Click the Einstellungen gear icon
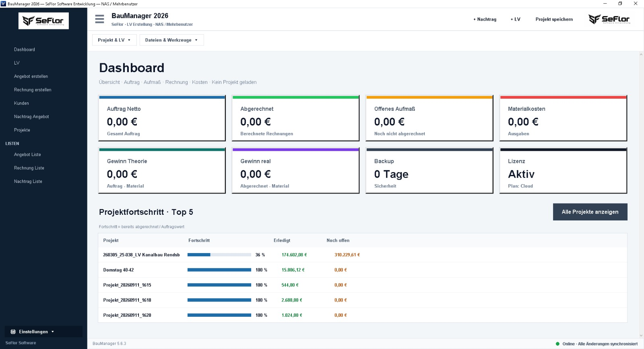This screenshot has width=644, height=349. (x=13, y=332)
